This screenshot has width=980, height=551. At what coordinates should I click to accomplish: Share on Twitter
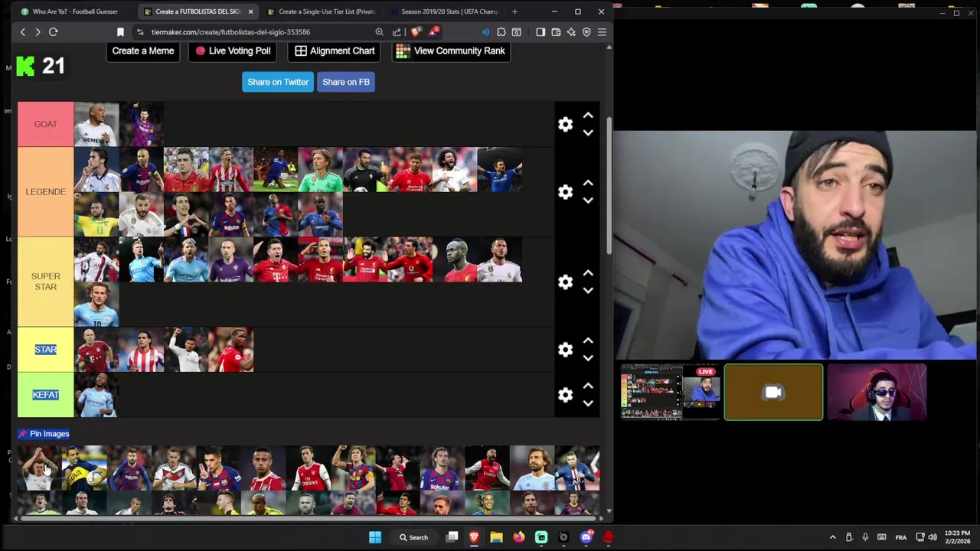[278, 82]
